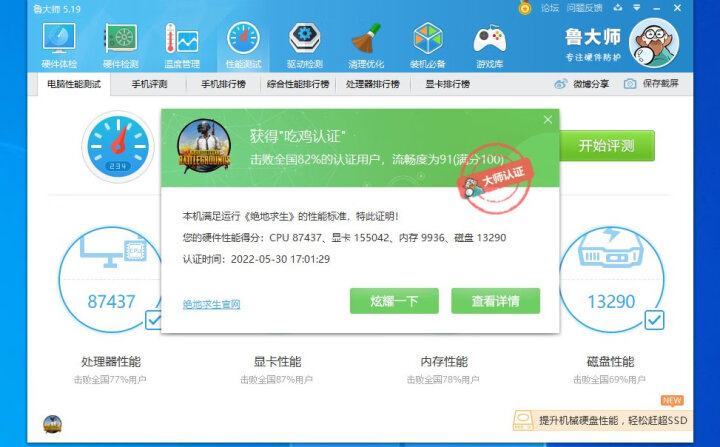This screenshot has width=720, height=447.
Task: Switch to 综合性能排行榜 tab
Action: [x=298, y=84]
